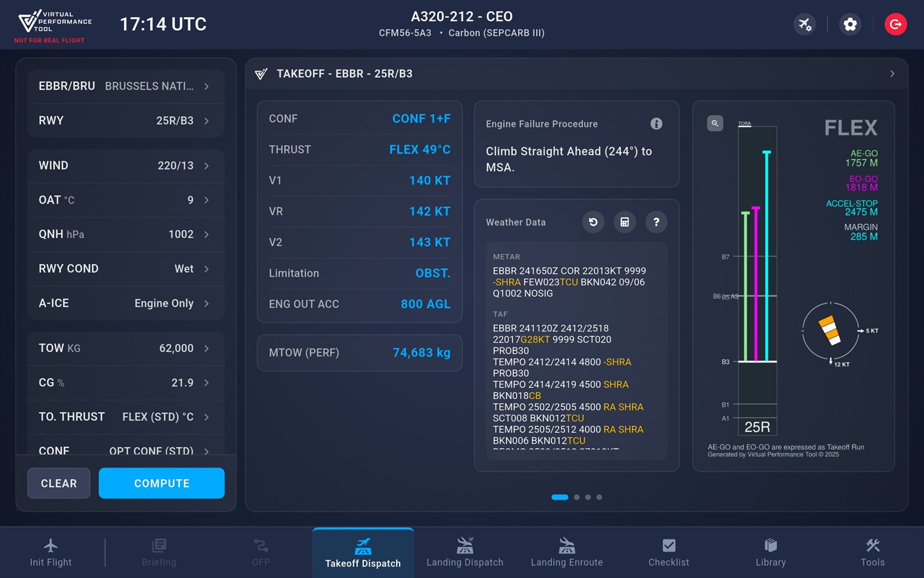
Task: Edit the CG 21.9 value
Action: click(x=126, y=383)
